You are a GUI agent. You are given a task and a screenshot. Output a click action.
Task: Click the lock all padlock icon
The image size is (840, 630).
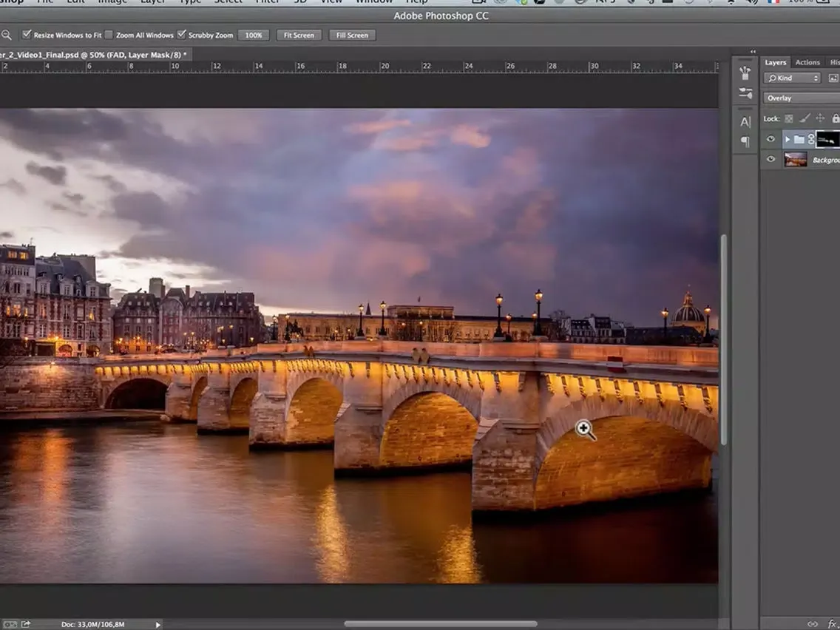point(835,118)
